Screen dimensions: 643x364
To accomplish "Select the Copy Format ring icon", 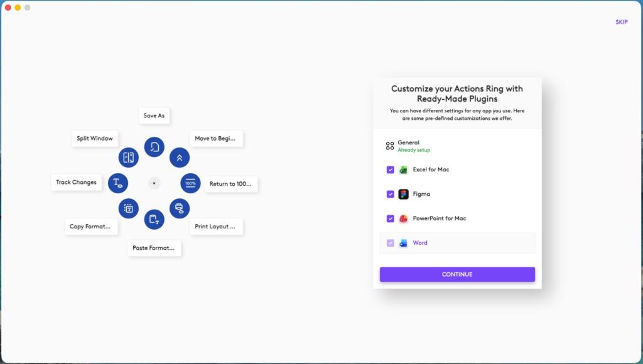I will click(129, 208).
